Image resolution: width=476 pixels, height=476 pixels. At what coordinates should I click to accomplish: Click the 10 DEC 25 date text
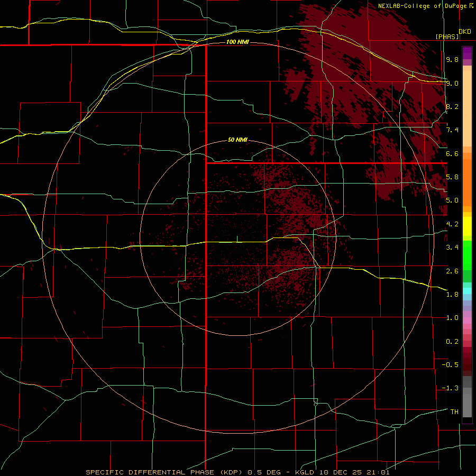pos(340,472)
